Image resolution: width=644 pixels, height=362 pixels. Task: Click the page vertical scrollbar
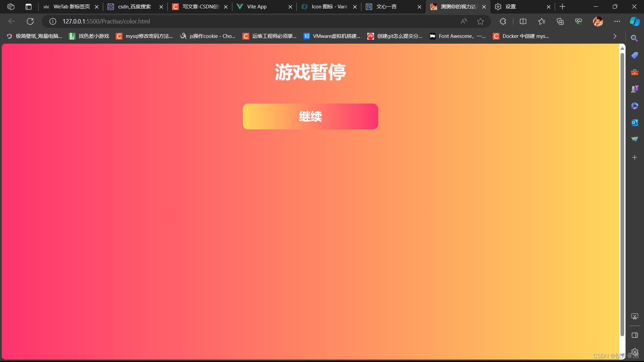(x=622, y=194)
